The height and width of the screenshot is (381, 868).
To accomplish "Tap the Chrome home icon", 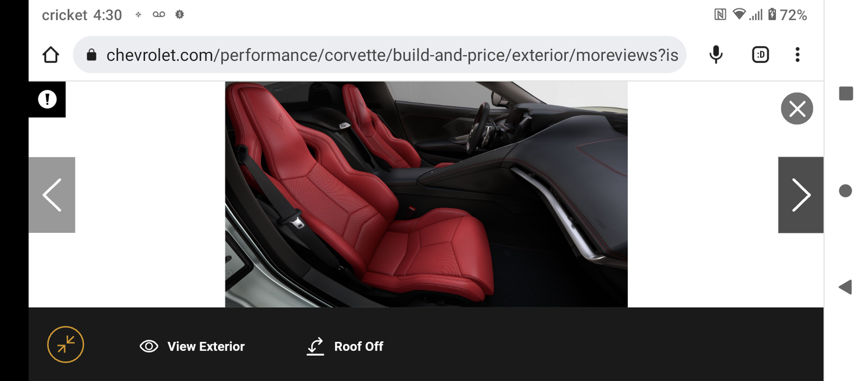I will click(x=51, y=55).
